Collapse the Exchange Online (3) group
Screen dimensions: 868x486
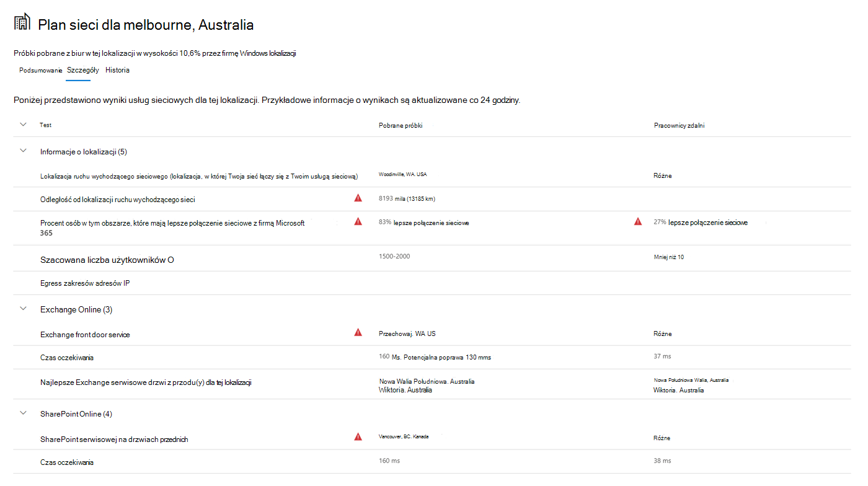[x=24, y=308]
